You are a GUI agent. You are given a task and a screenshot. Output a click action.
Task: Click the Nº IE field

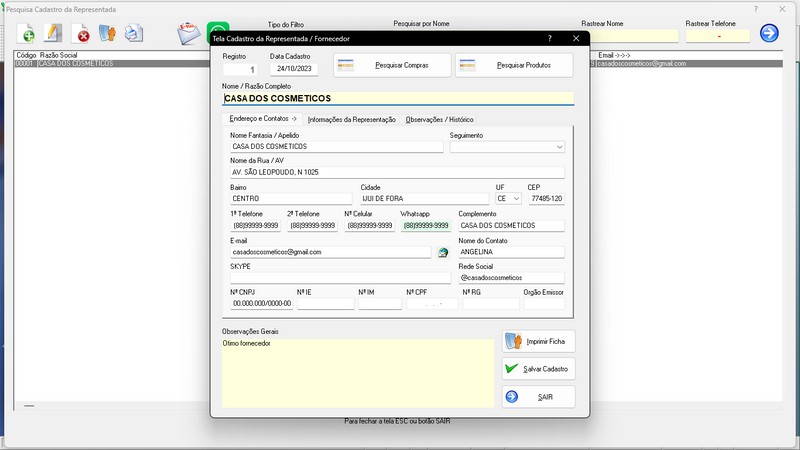pyautogui.click(x=326, y=304)
